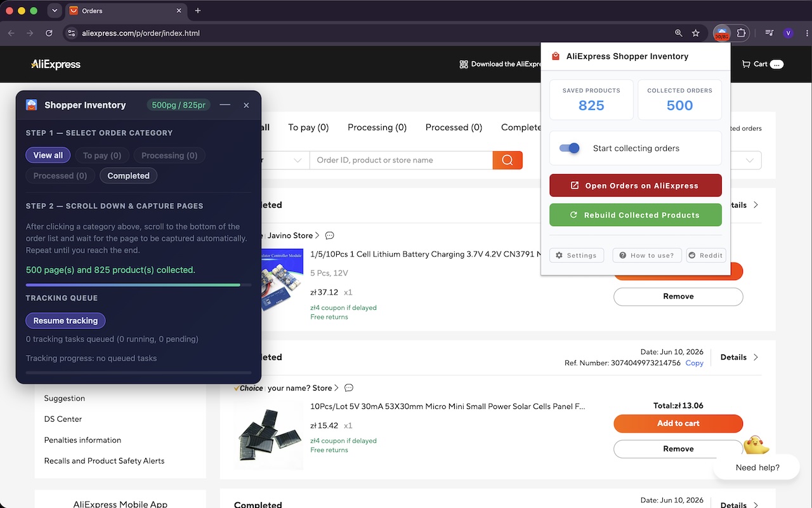Minimize the Shopper Inventory floating panel
The width and height of the screenshot is (812, 508).
point(225,105)
